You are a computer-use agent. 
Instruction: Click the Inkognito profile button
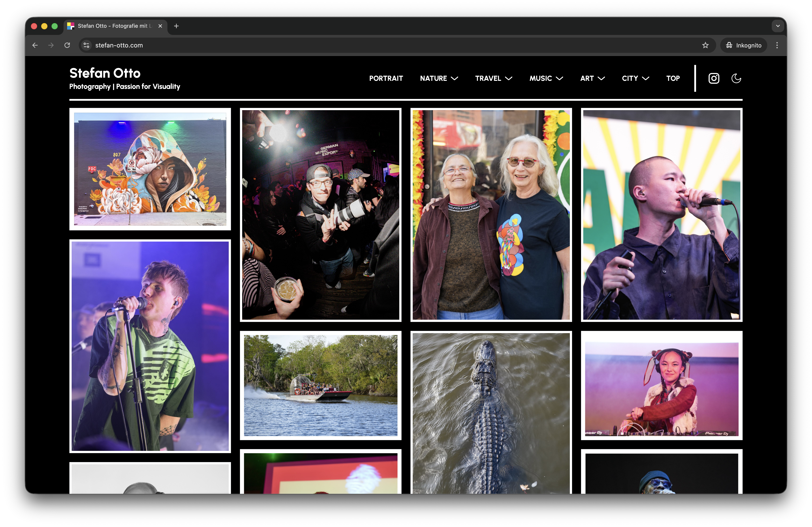click(744, 45)
